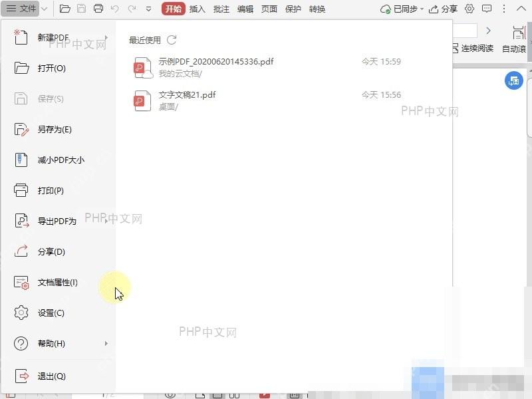Viewport: 532px width, 399px height.
Task: Click the redo arrow icon
Action: pos(132,9)
